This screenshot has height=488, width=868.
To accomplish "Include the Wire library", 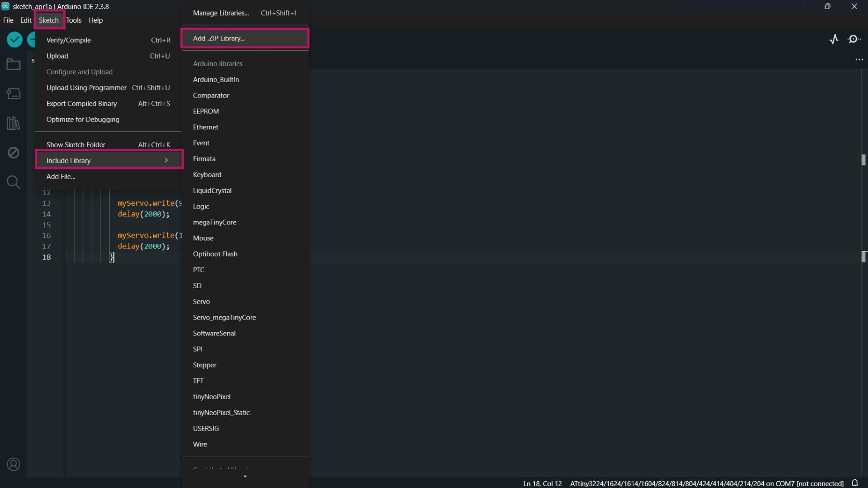I will click(x=245, y=445).
